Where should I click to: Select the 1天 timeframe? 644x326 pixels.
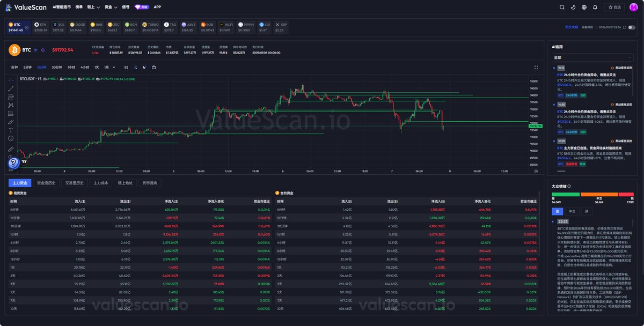[x=97, y=67]
